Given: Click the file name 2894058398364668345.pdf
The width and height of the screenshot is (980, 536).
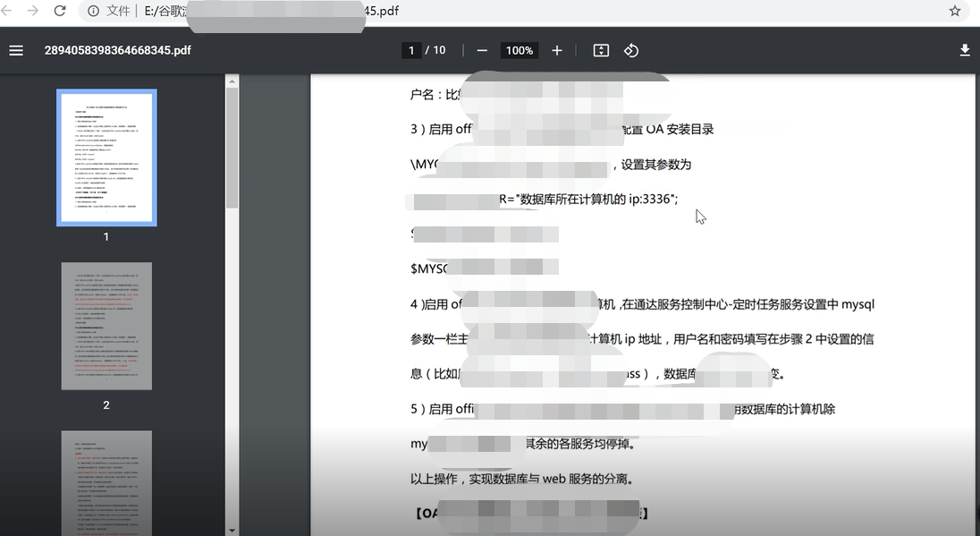Looking at the screenshot, I should coord(117,51).
